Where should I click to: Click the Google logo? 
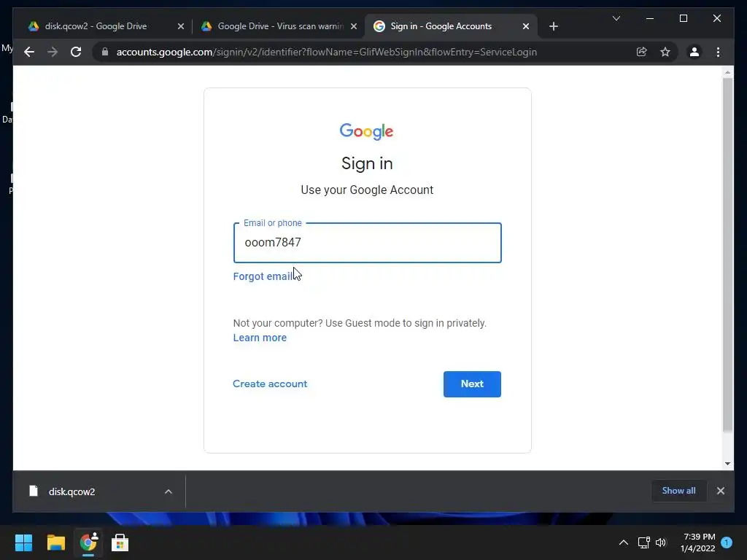point(366,131)
